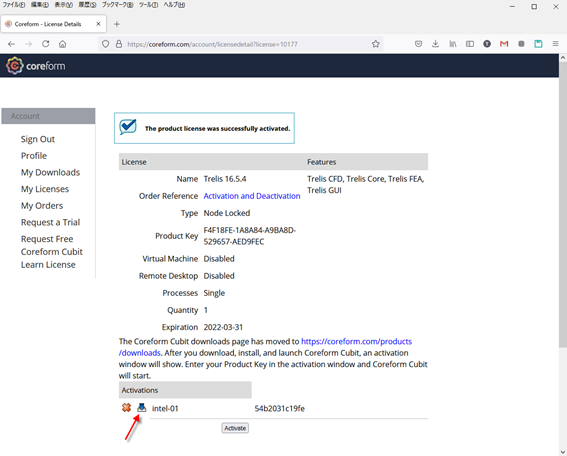Open the ブックマーク menu in menu bar
Image resolution: width=567 pixels, height=456 pixels.
point(117,5)
